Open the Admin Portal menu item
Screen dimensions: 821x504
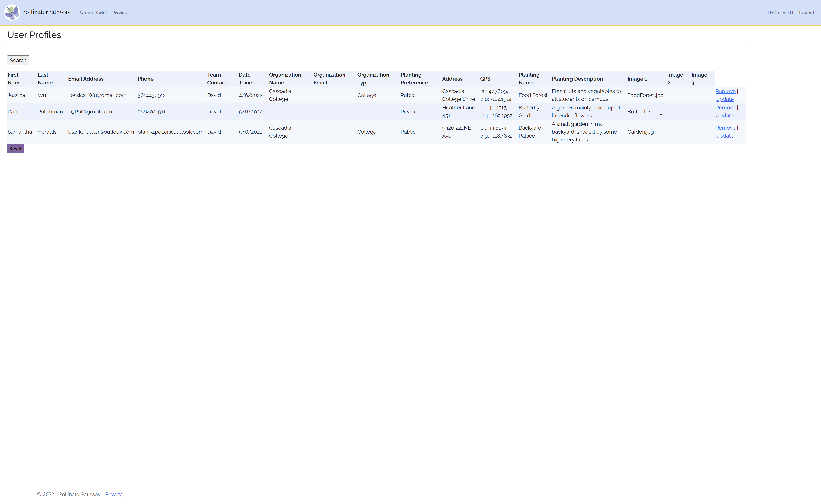tap(92, 13)
